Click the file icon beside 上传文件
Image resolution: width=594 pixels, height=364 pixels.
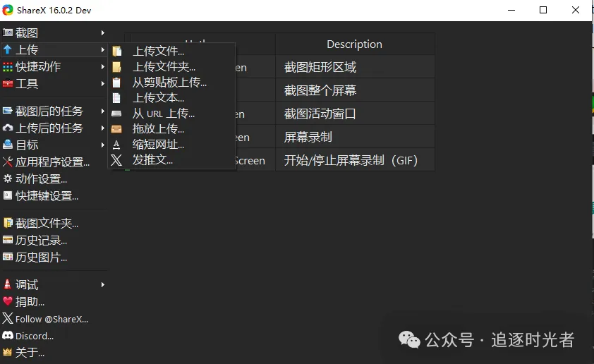coord(116,51)
